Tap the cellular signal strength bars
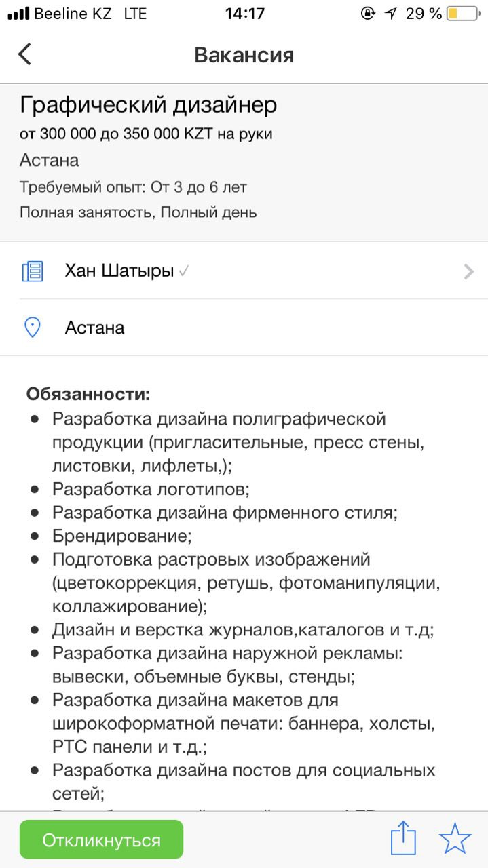The width and height of the screenshot is (488, 868). pos(18,14)
